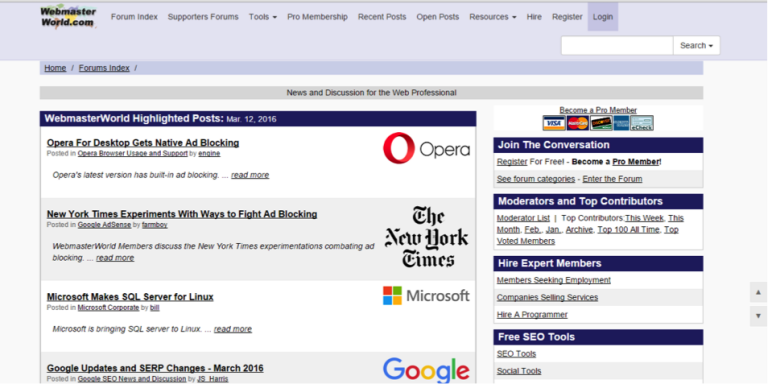
Task: Click the MasterCard payment icon
Action: coord(578,123)
